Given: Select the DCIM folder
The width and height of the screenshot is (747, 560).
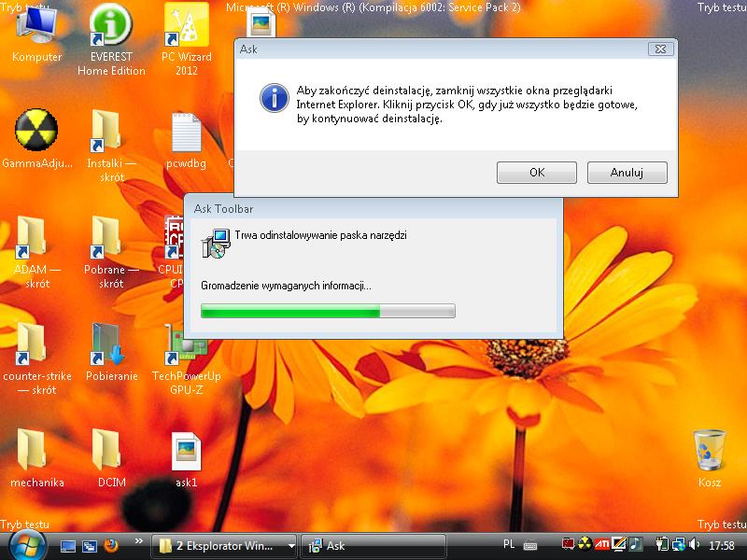Looking at the screenshot, I should 111,458.
